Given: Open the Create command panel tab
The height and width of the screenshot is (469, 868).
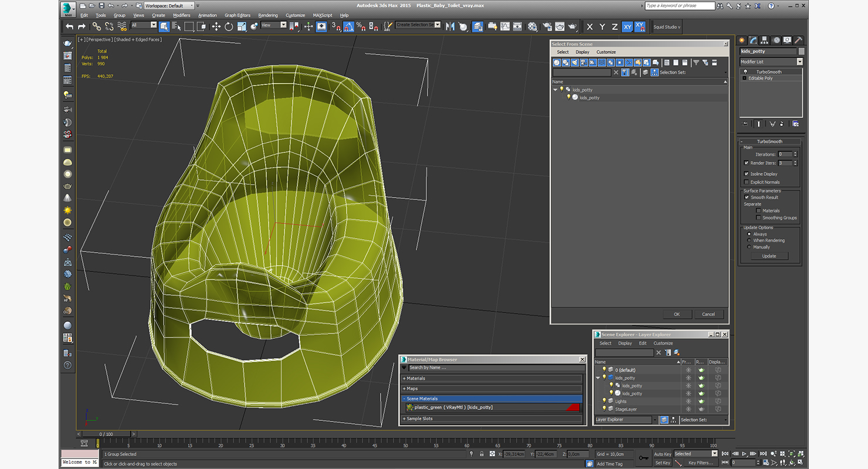Looking at the screenshot, I should pos(742,40).
